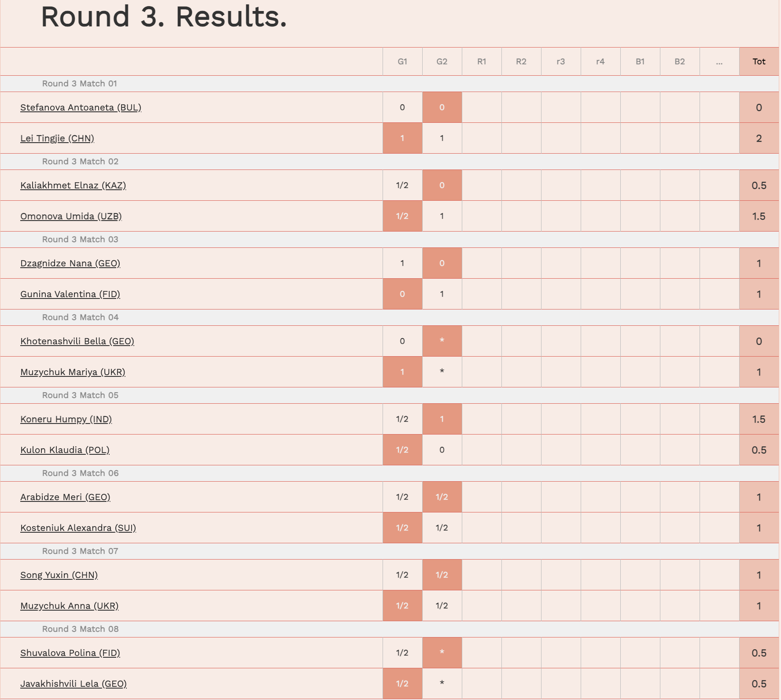
Task: Click Shuvalova Polina (FID) link
Action: (70, 653)
